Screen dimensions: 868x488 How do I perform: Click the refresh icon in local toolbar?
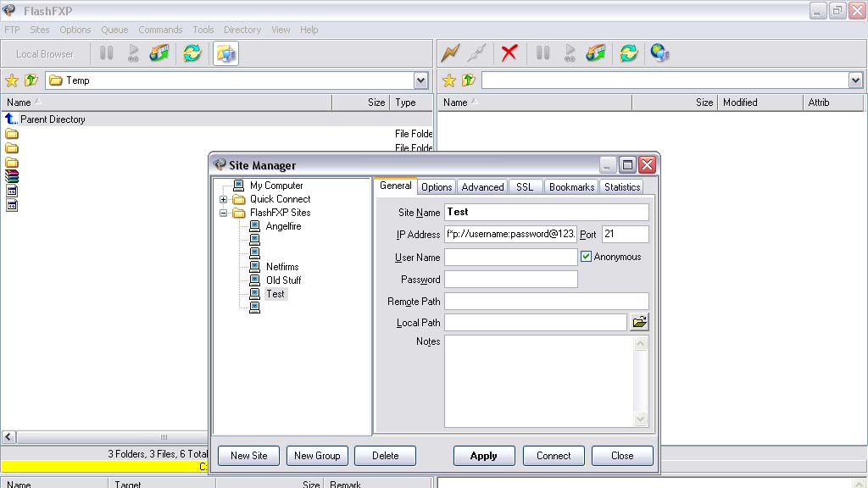(x=192, y=53)
